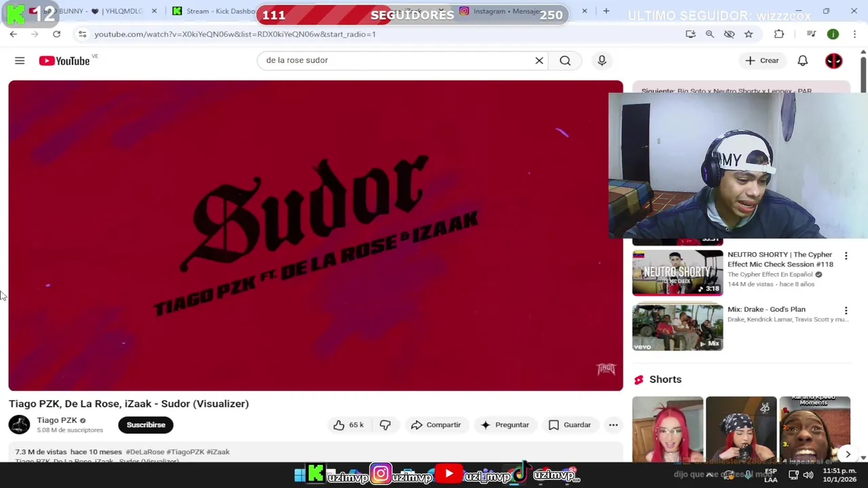The height and width of the screenshot is (488, 868).
Task: Clear the search box with the X icon
Action: tap(539, 60)
